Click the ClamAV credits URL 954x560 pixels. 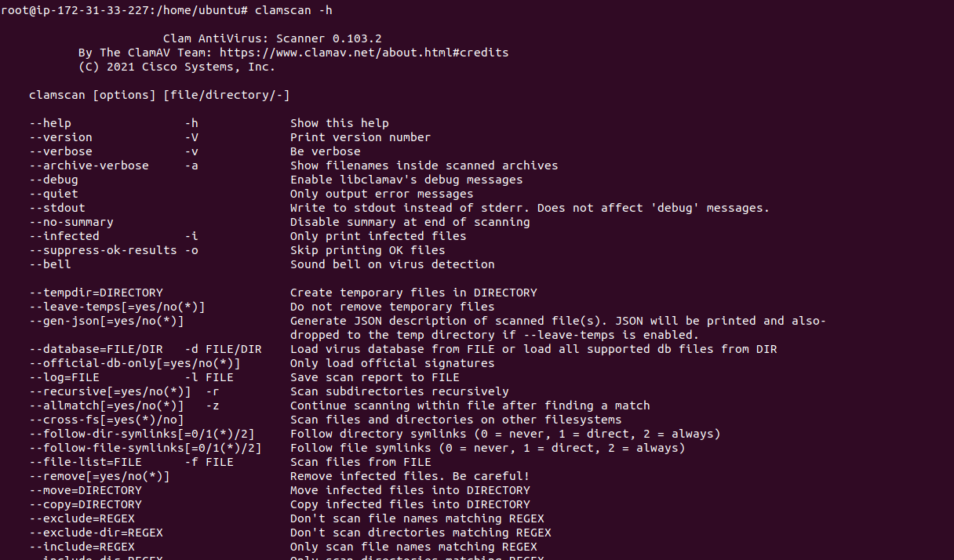[364, 53]
